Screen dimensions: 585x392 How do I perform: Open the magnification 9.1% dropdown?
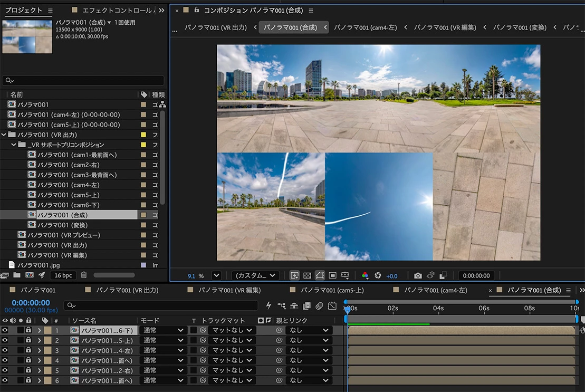(216, 275)
